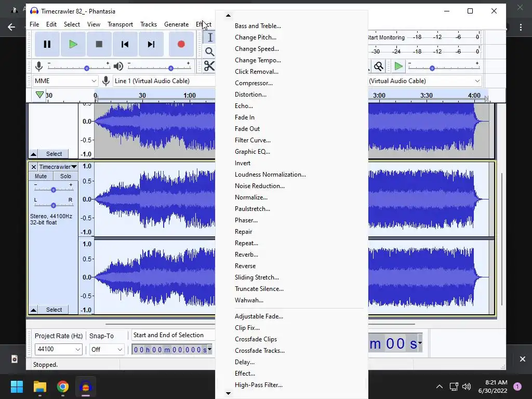Viewport: 532px width, 399px height.
Task: Open the selection time format dropdown arrow
Action: point(210,349)
